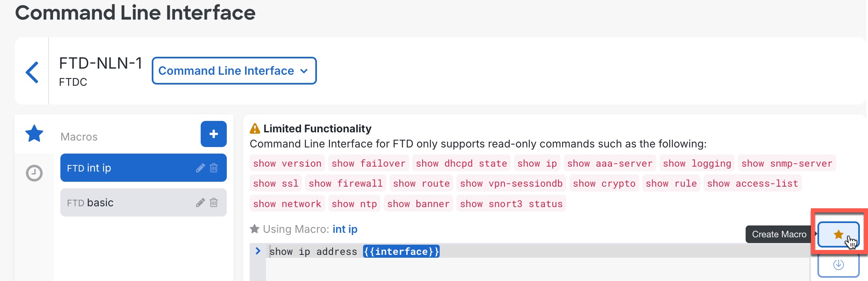Click the FTD-NLN-1 device name
Image resolution: width=868 pixels, height=281 pixels.
(x=101, y=63)
